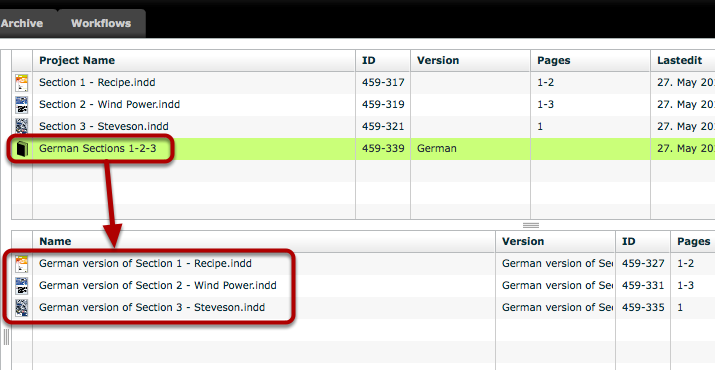Viewport: 715px width, 370px height.
Task: Click the Section 2 - Wind Power.indd thumbnail icon
Action: coord(21,104)
